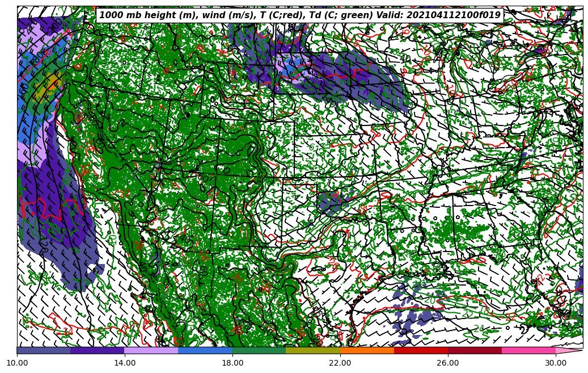The height and width of the screenshot is (373, 588).
Task: Click the map title text at top
Action: pyautogui.click(x=300, y=15)
